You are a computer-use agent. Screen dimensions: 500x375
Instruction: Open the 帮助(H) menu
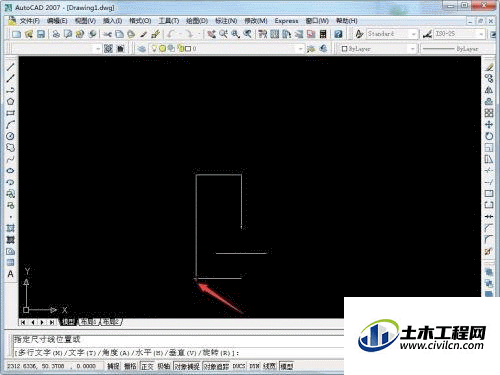tap(347, 21)
